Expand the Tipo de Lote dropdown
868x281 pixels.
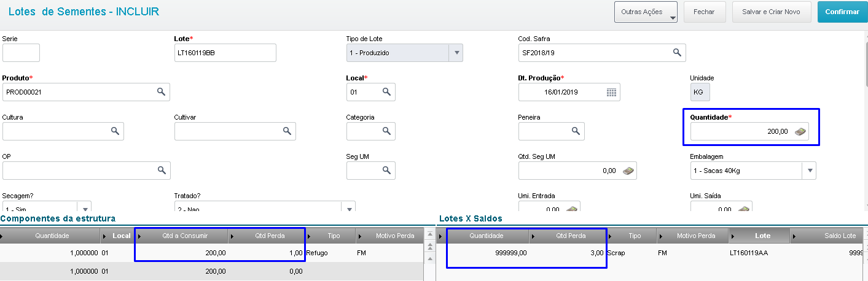click(x=456, y=53)
